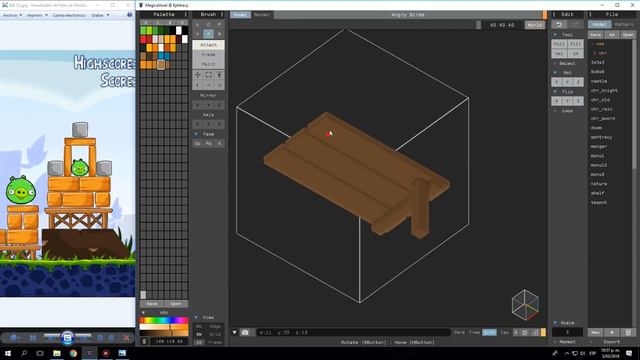Image resolution: width=640 pixels, height=360 pixels.
Task: Toggle Frame display in View options
Action: coord(215,342)
